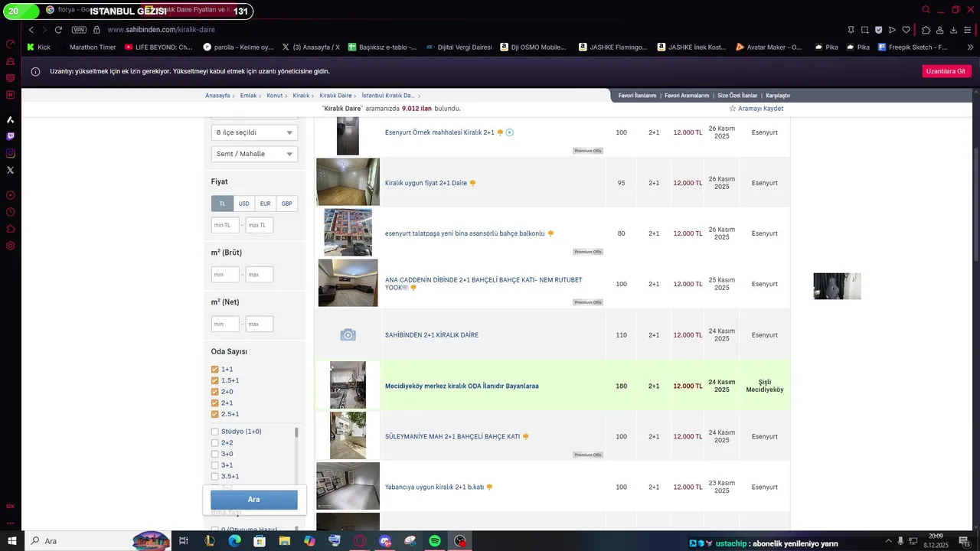Select TL currency tab
The height and width of the screenshot is (551, 980).
click(222, 204)
